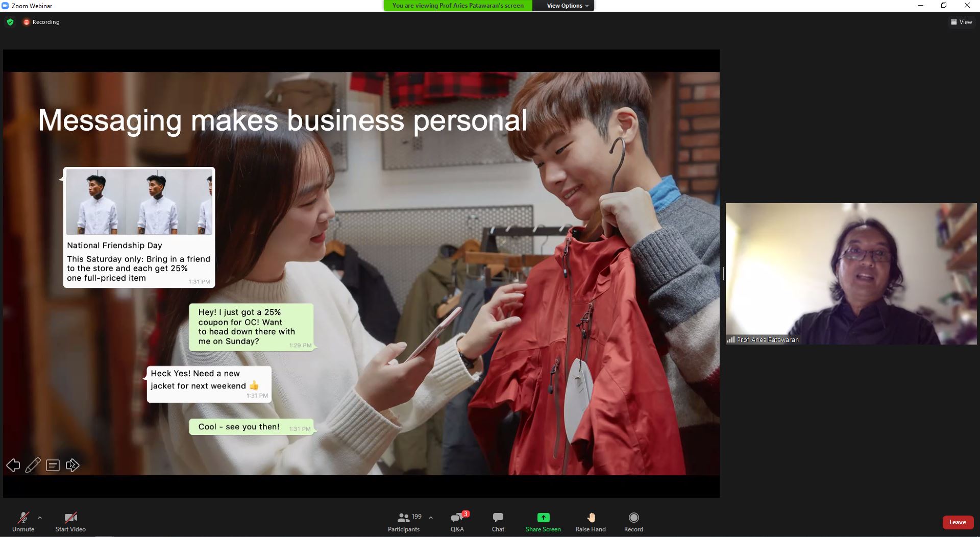Viewport: 980px width, 537px height.
Task: Minimize the Zoom Webinar window
Action: point(921,6)
